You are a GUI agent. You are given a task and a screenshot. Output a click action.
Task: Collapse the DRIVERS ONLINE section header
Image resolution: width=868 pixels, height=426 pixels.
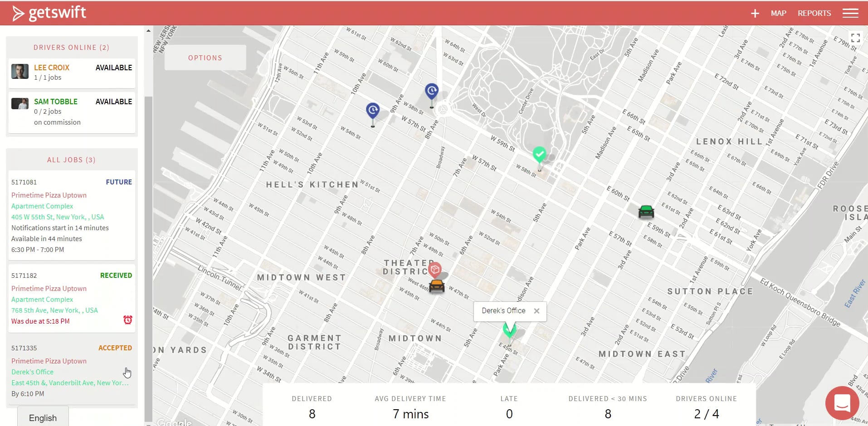(x=71, y=47)
